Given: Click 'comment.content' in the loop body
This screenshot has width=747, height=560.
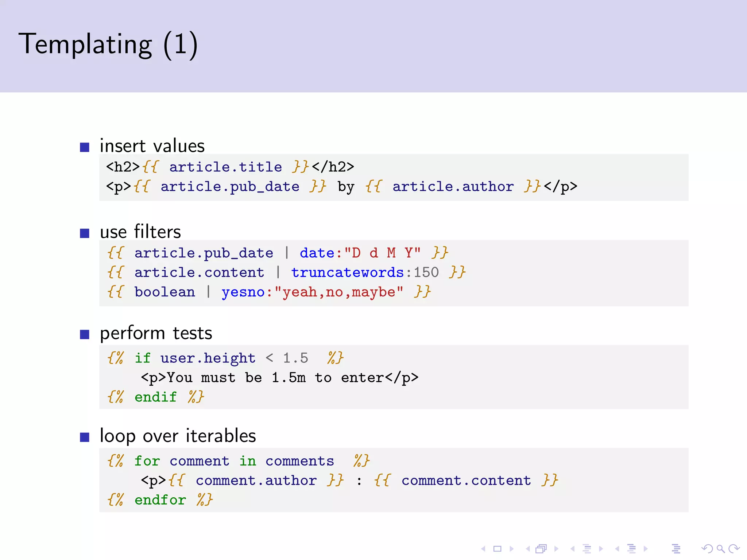Looking at the screenshot, I should click(466, 481).
